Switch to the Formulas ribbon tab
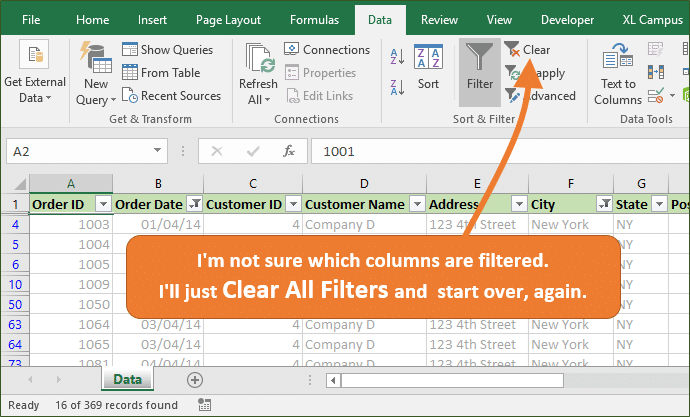This screenshot has height=417, width=690. [x=314, y=19]
